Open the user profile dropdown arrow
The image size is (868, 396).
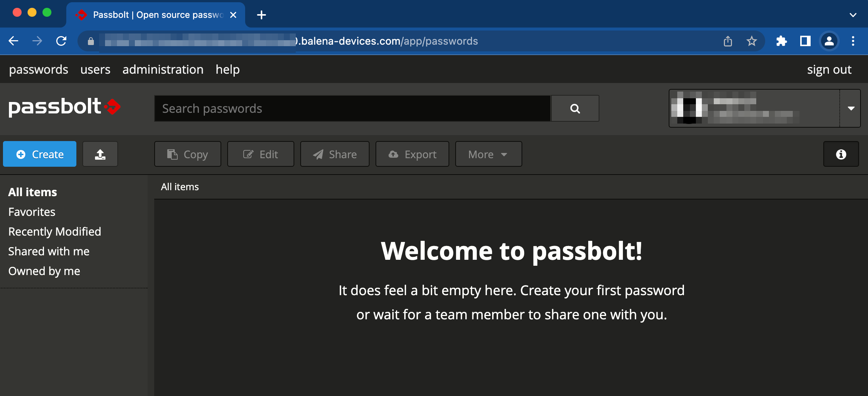[850, 108]
